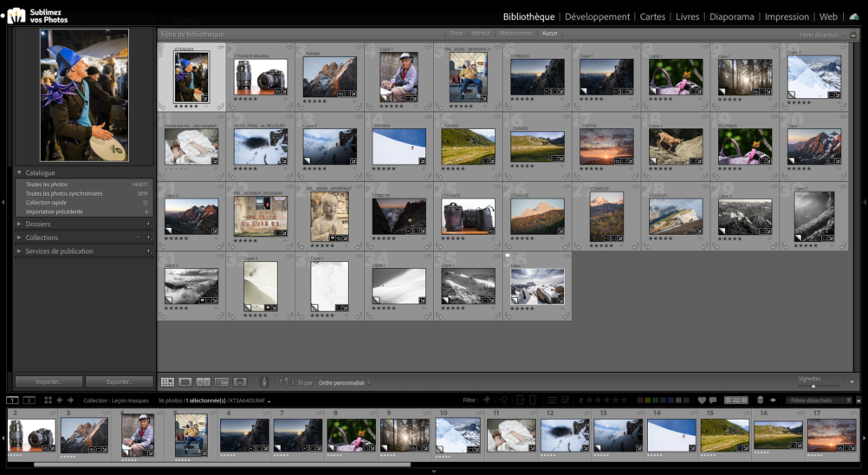Go forward with the filmstrip right arrow
The image size is (868, 475).
70,400
